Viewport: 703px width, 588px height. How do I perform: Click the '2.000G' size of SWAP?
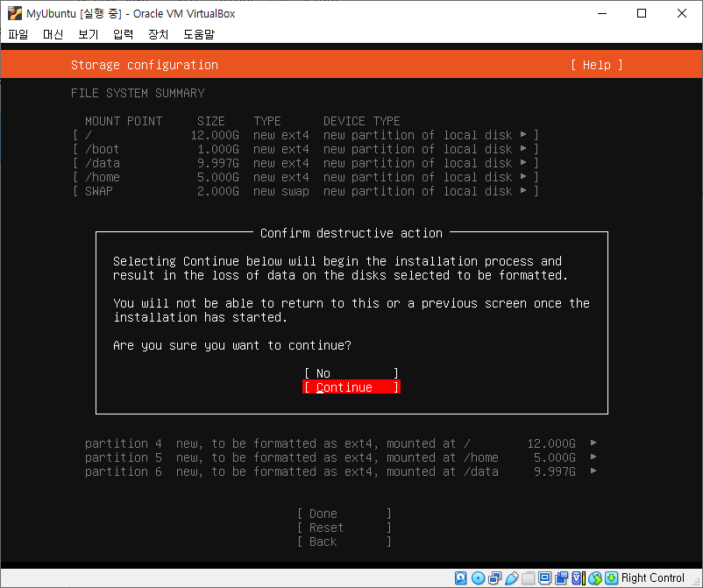pos(218,191)
